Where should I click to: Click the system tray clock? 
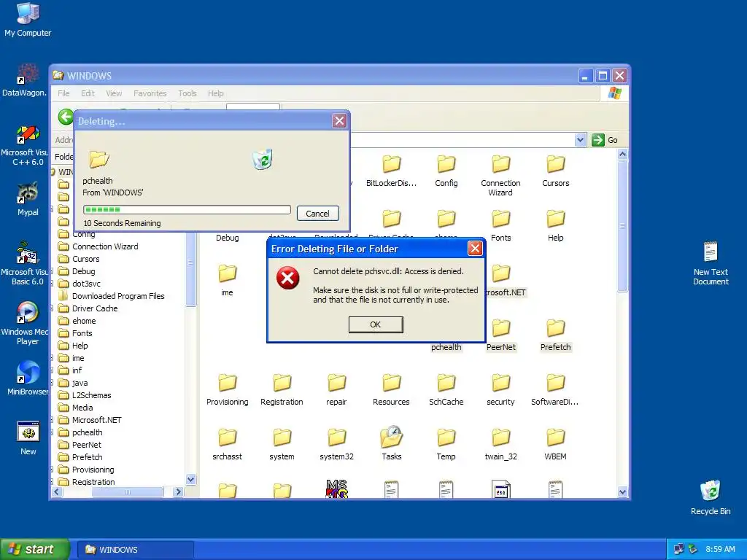tap(720, 549)
